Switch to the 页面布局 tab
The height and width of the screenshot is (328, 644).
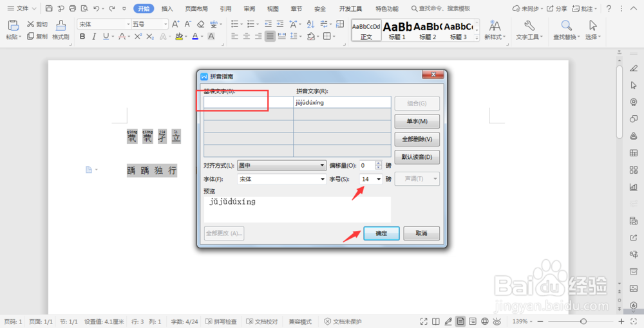pos(196,8)
